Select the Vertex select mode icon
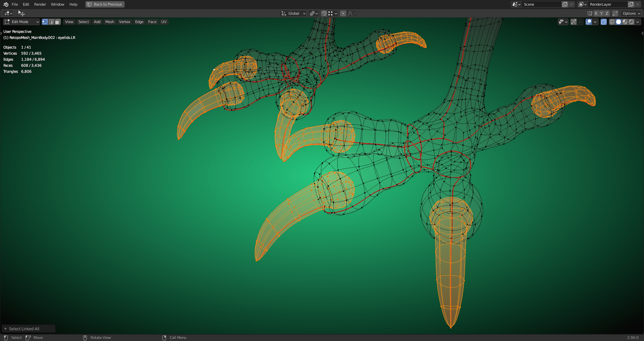The height and width of the screenshot is (341, 644). click(x=45, y=21)
